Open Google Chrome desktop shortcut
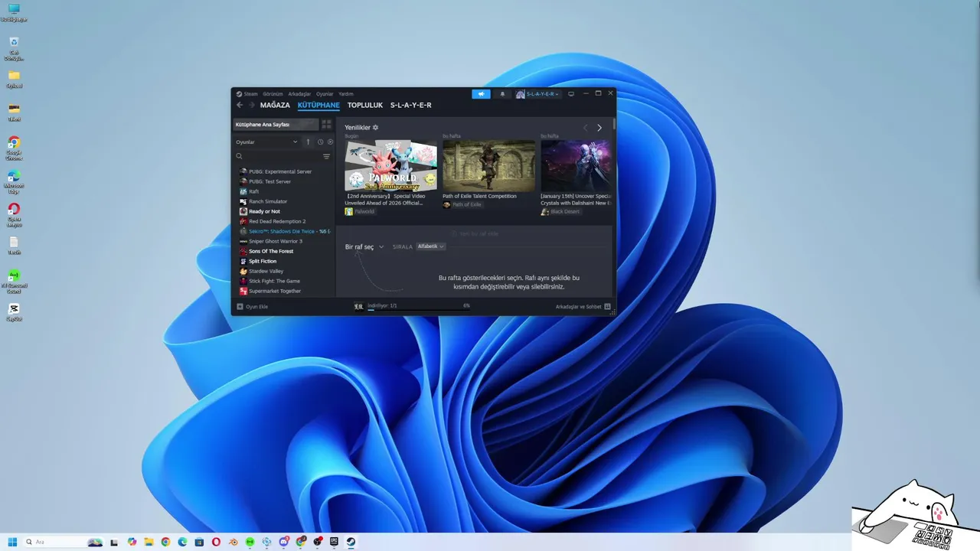Viewport: 980px width, 551px height. 14,148
